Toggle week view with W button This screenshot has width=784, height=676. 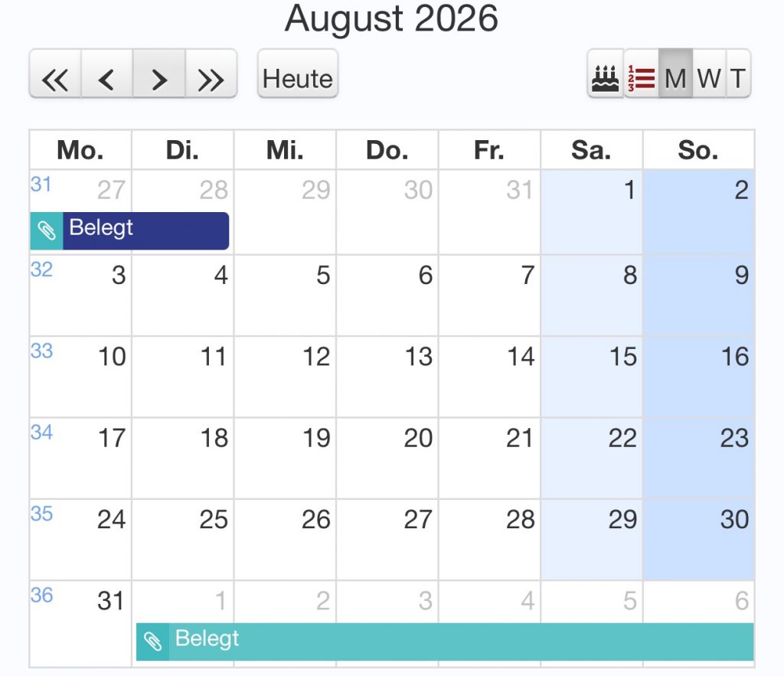pos(709,77)
